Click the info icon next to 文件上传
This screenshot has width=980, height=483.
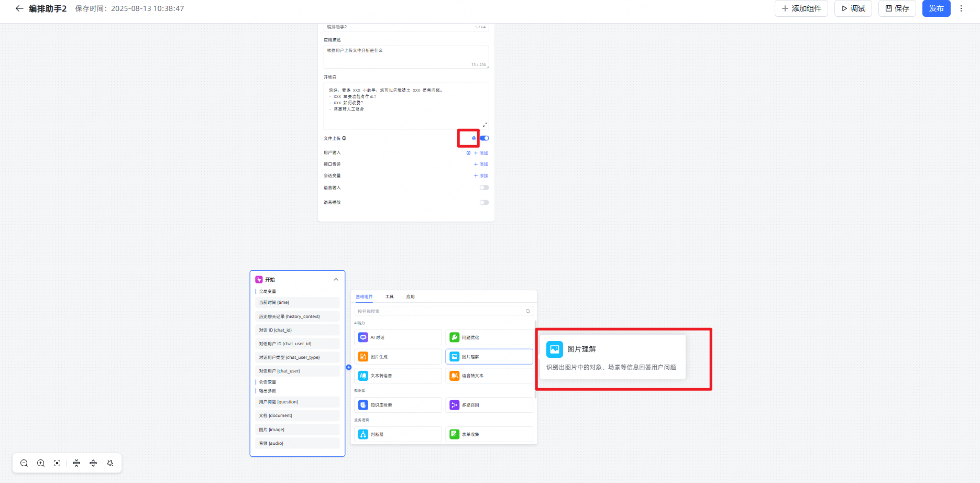click(x=344, y=138)
